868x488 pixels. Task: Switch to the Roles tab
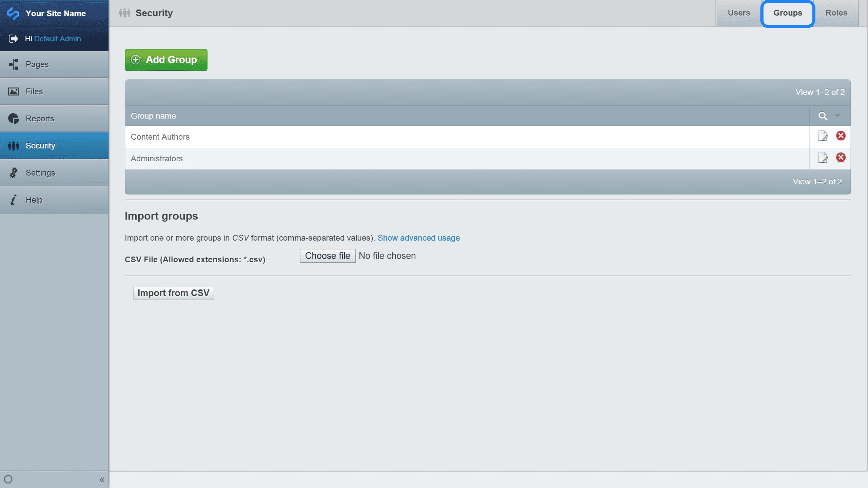pos(836,13)
